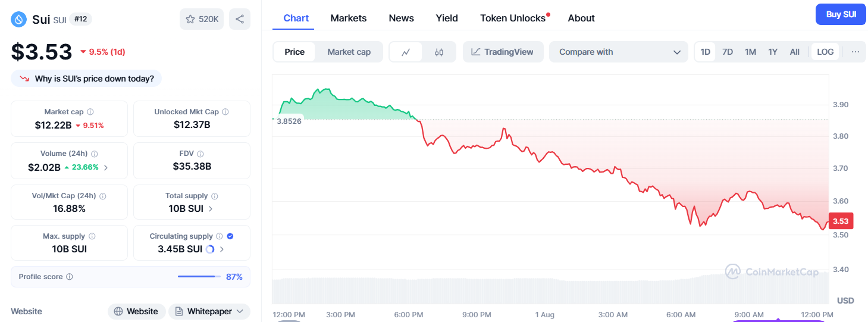Click the share icon next to watchlist
This screenshot has height=322, width=868.
coord(240,19)
